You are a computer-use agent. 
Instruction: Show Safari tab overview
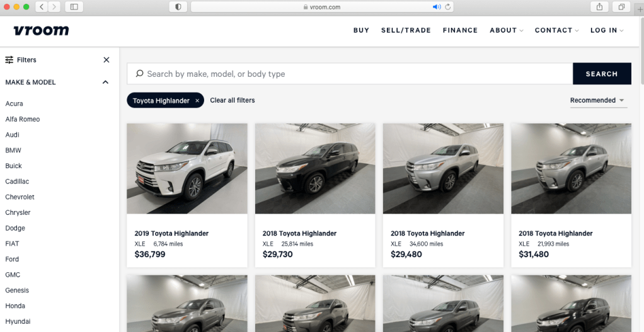click(x=621, y=7)
